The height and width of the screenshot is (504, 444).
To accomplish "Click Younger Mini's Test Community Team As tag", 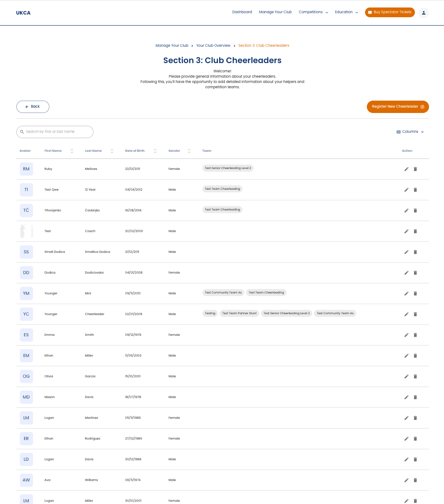I will tap(223, 293).
